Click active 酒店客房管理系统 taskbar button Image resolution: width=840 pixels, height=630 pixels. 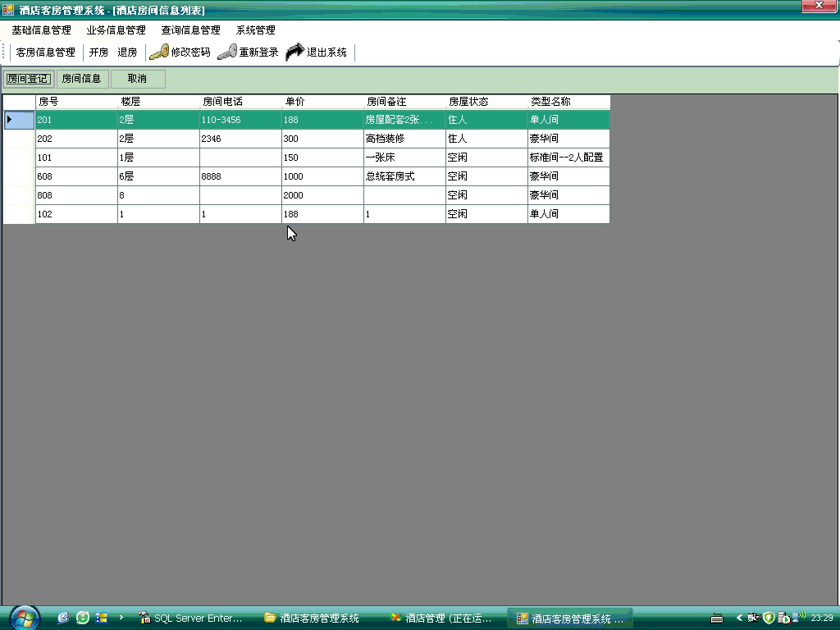pos(570,619)
